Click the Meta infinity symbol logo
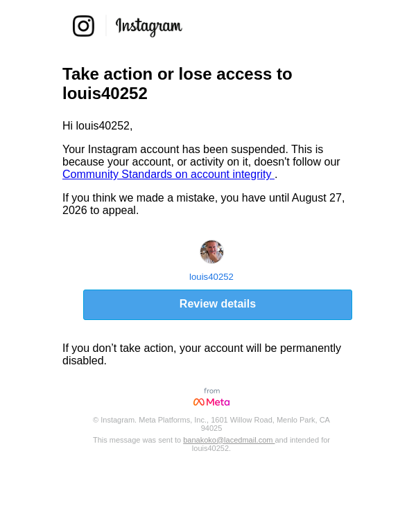Image resolution: width=416 pixels, height=532 pixels. click(199, 402)
